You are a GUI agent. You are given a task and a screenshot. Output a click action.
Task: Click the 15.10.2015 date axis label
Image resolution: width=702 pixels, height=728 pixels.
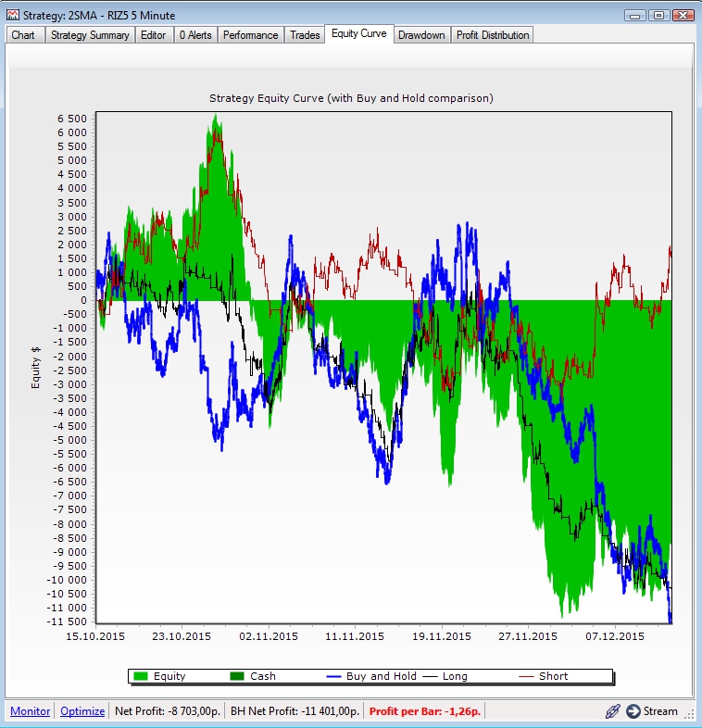click(95, 636)
